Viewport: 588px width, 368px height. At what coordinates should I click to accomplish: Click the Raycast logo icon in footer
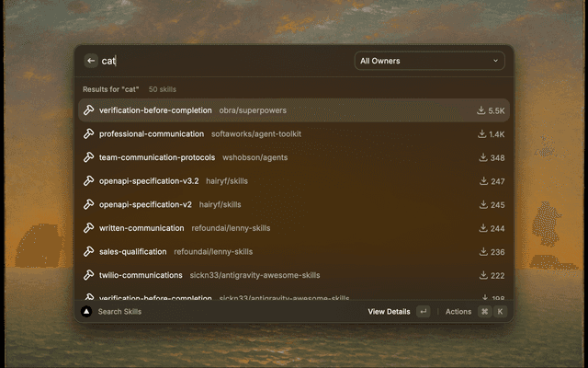(x=86, y=312)
